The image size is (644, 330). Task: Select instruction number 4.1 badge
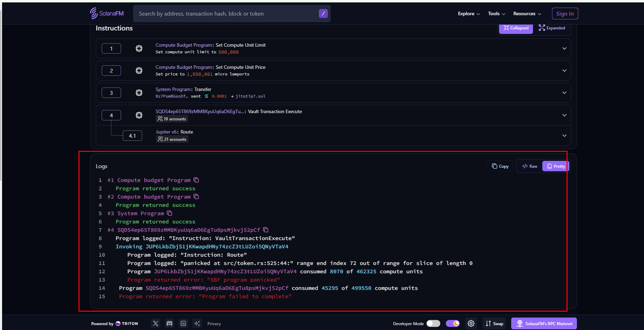click(132, 136)
